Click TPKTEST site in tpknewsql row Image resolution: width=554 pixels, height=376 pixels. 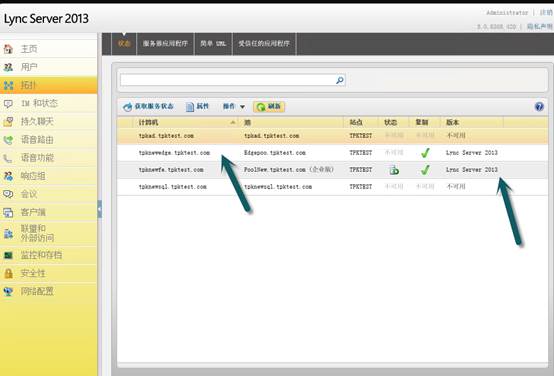(361, 187)
